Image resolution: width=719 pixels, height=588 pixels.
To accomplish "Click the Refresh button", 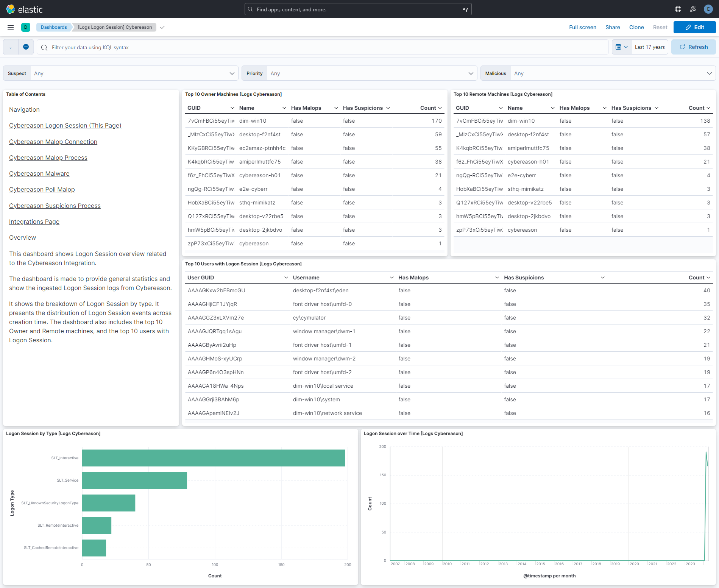I will click(693, 47).
